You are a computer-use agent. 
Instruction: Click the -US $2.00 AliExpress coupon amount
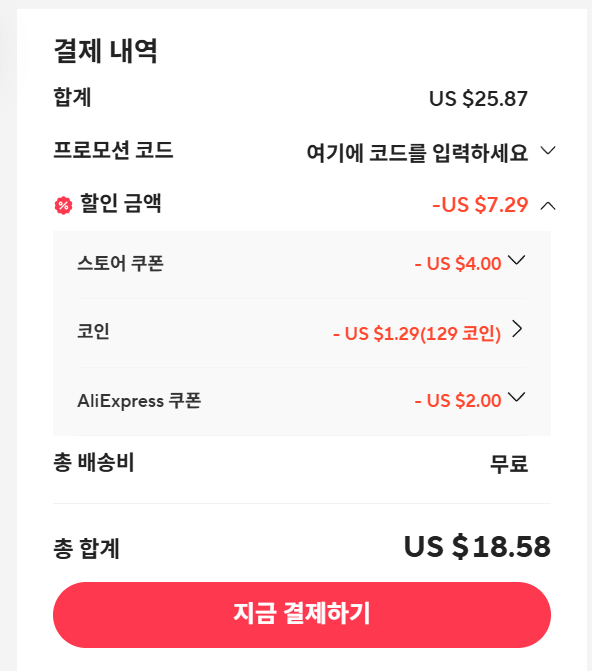point(458,401)
